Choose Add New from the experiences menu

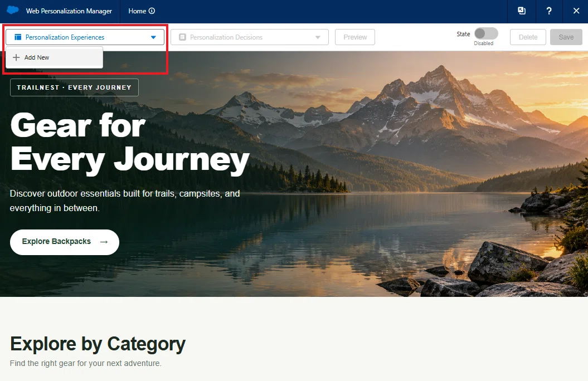click(55, 57)
